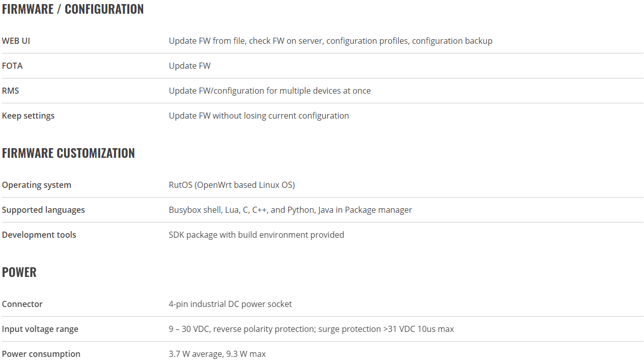Click the Operating system label

coord(37,185)
